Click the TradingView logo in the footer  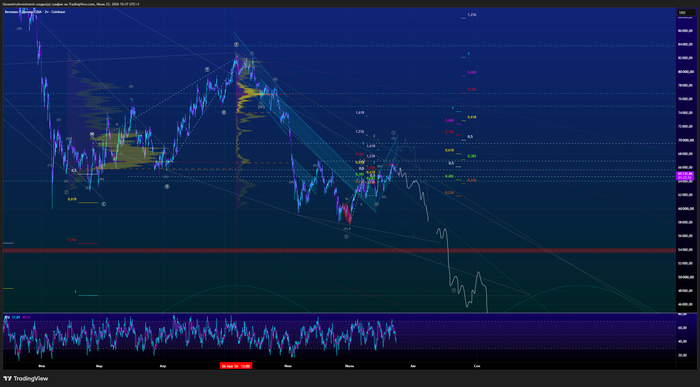coord(25,379)
